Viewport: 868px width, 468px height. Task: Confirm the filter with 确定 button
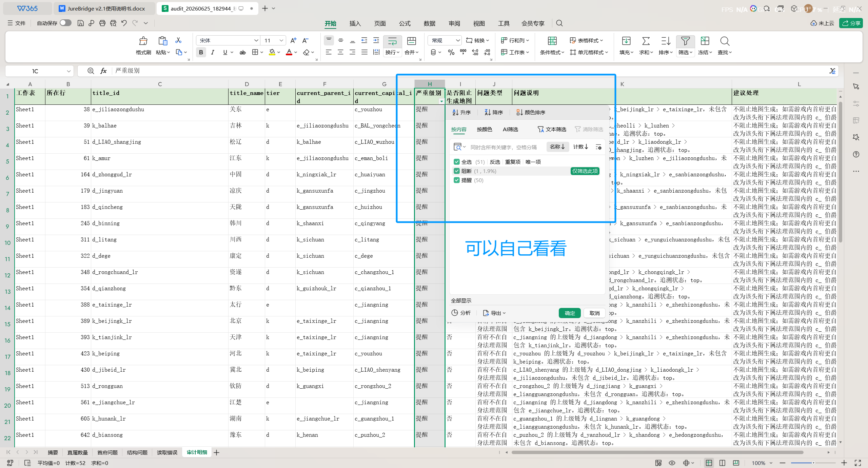pos(570,313)
